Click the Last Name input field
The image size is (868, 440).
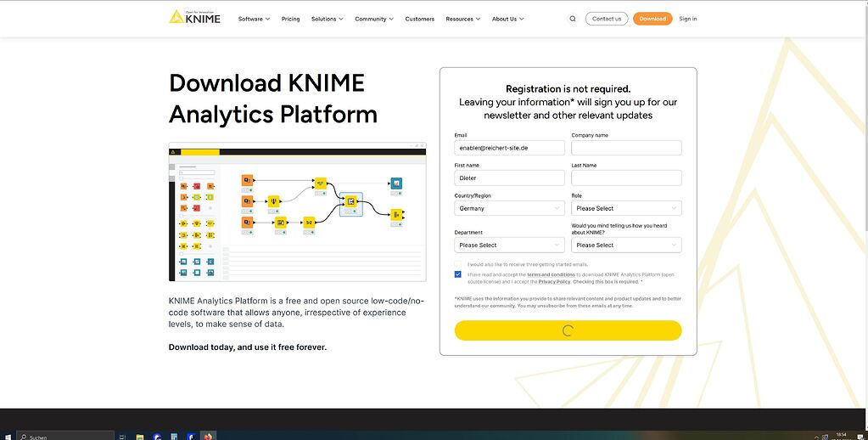click(x=626, y=178)
